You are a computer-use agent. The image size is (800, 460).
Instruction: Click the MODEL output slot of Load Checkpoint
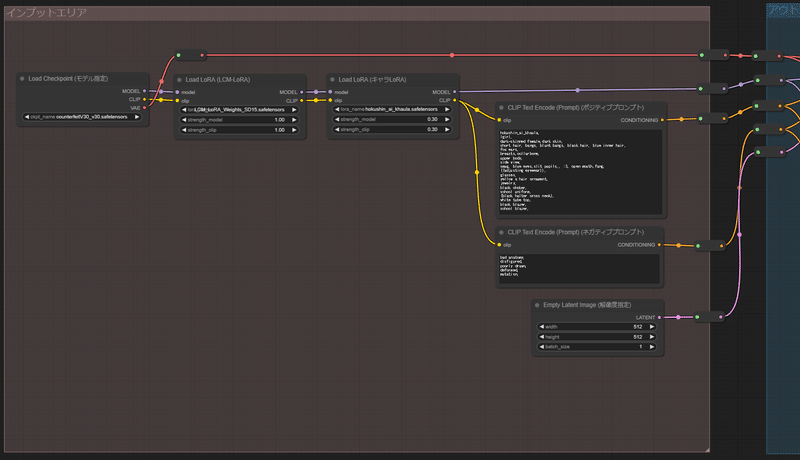(x=144, y=91)
